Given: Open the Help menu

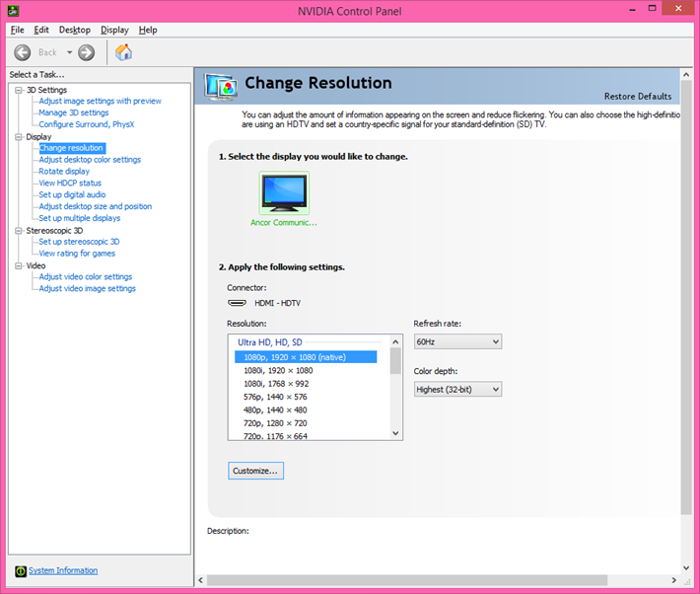Looking at the screenshot, I should pyautogui.click(x=148, y=30).
